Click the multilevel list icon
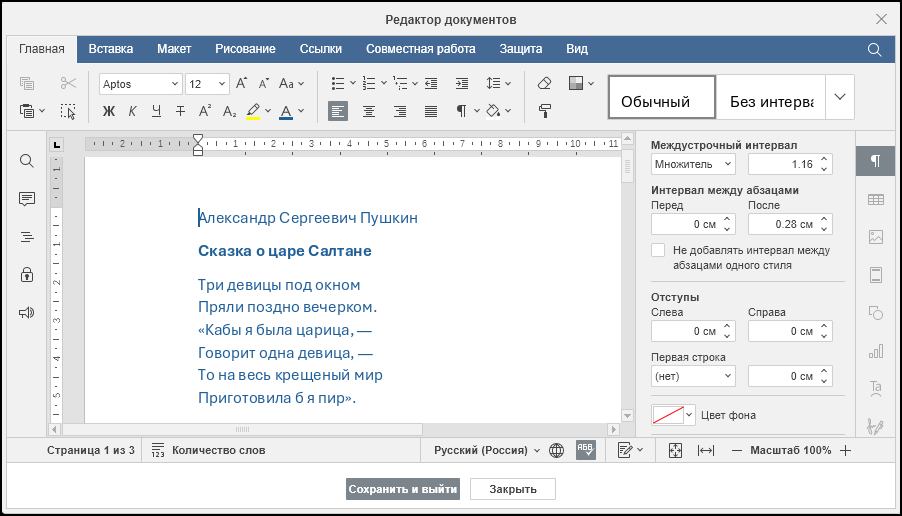 tap(400, 83)
